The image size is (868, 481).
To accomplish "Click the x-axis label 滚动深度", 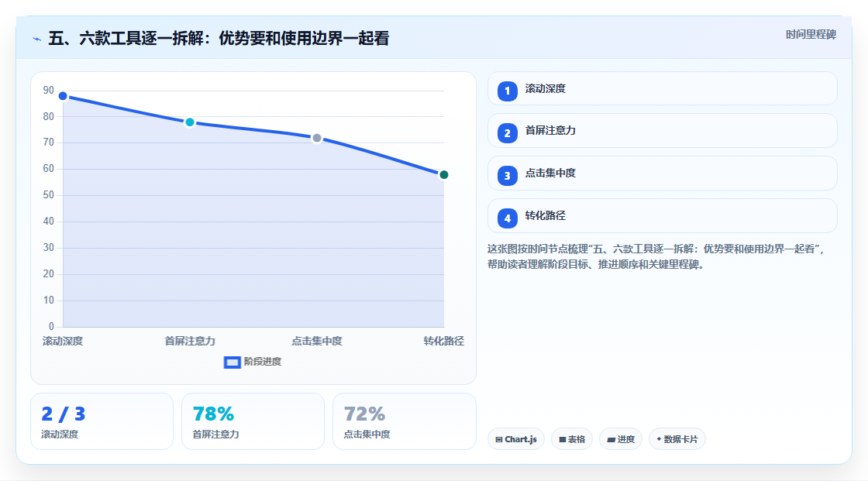I will pyautogui.click(x=63, y=341).
